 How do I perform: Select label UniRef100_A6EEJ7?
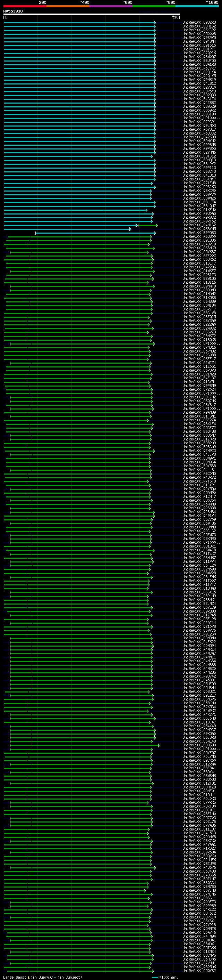199,359
